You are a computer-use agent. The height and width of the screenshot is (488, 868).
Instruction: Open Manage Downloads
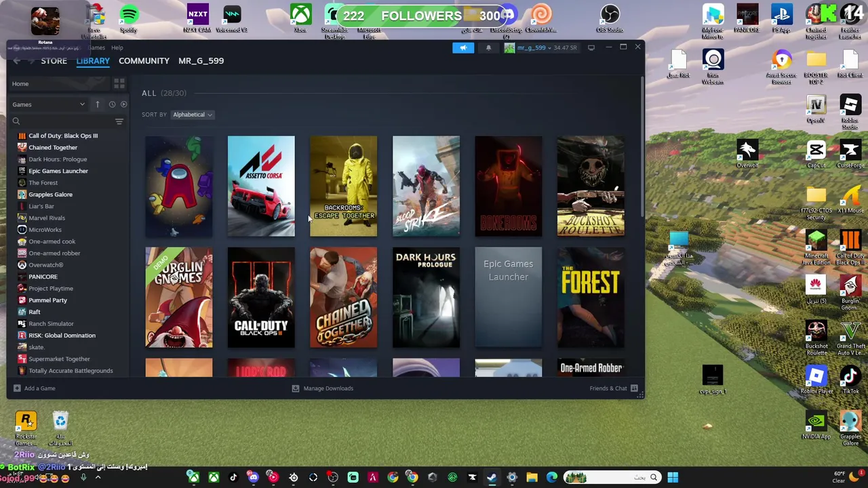(x=323, y=388)
